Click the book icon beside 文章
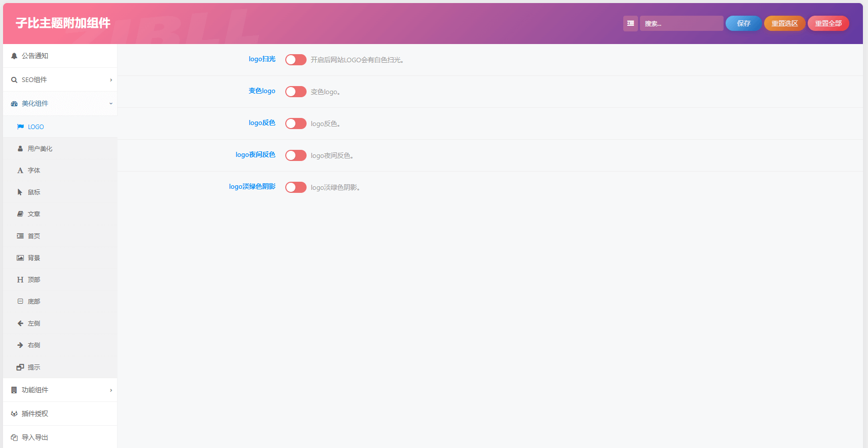The width and height of the screenshot is (868, 448). click(x=20, y=214)
